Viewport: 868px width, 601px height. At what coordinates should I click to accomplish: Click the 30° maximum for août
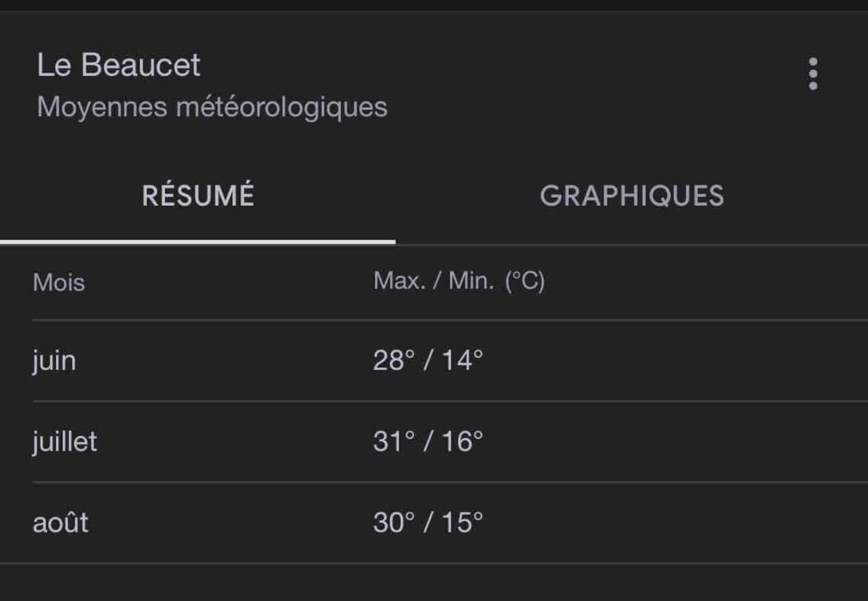(x=393, y=523)
